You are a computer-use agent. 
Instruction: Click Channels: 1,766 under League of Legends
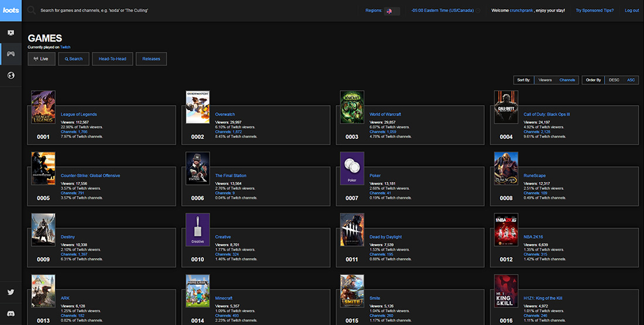[74, 132]
